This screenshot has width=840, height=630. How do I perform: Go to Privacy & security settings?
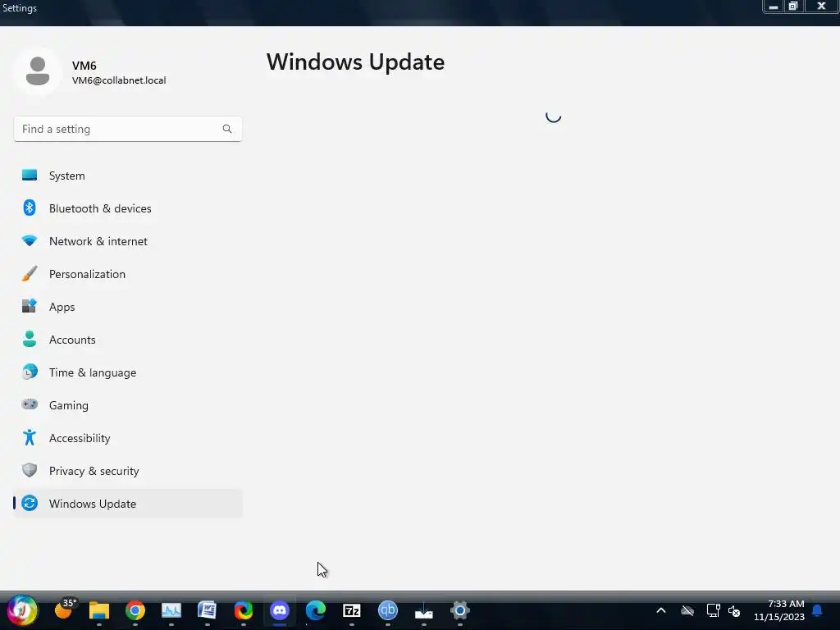pos(127,471)
